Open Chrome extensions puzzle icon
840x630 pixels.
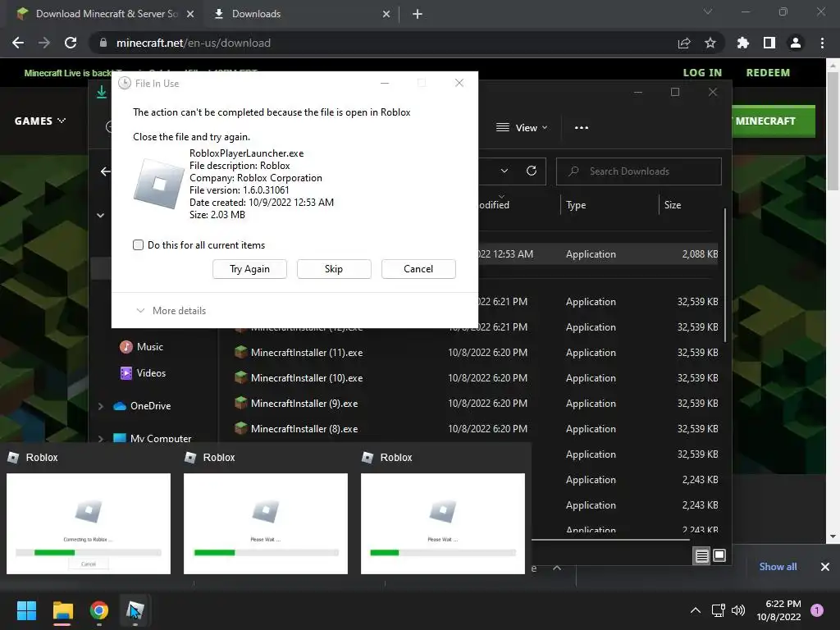coord(742,43)
